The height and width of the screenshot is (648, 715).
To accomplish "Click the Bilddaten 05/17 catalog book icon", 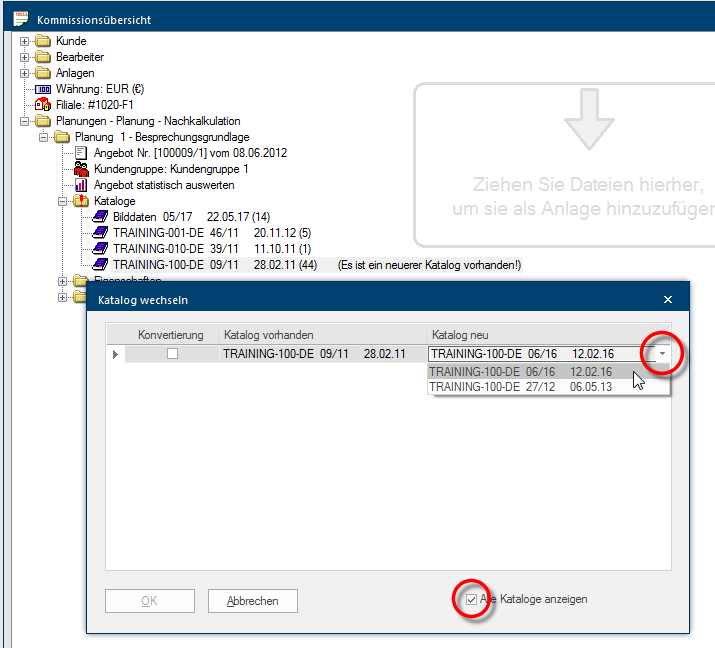I will pos(101,217).
